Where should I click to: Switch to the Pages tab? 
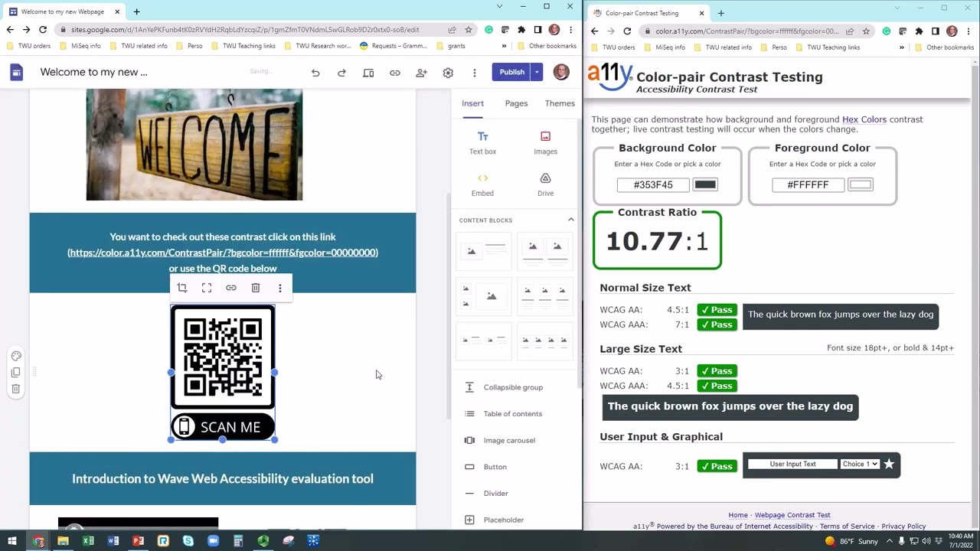[516, 103]
